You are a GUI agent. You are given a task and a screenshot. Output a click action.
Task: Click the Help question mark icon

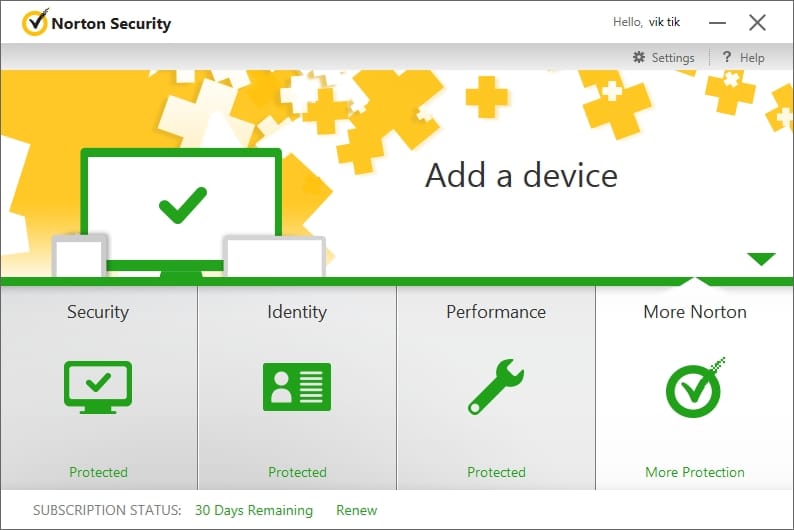click(x=727, y=57)
